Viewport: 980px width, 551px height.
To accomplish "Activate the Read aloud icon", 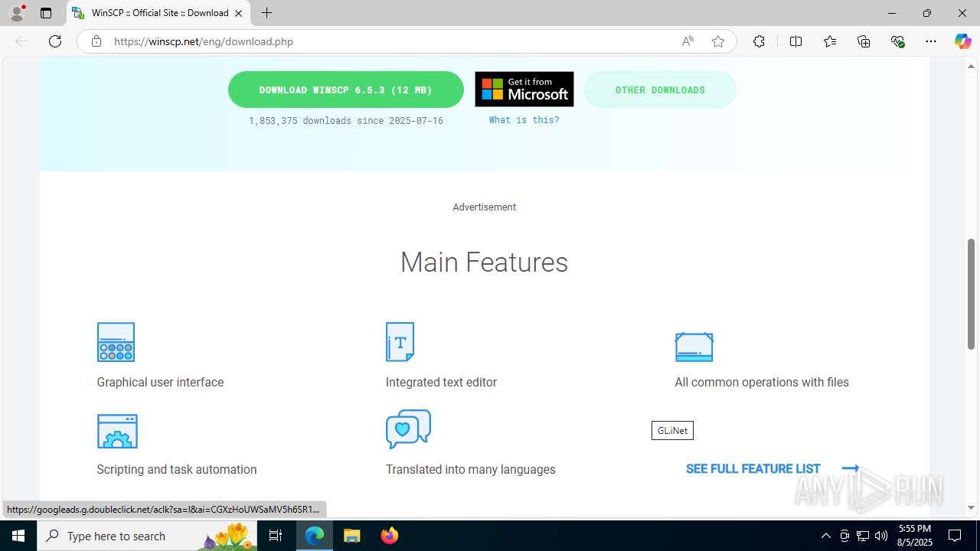I will [688, 41].
